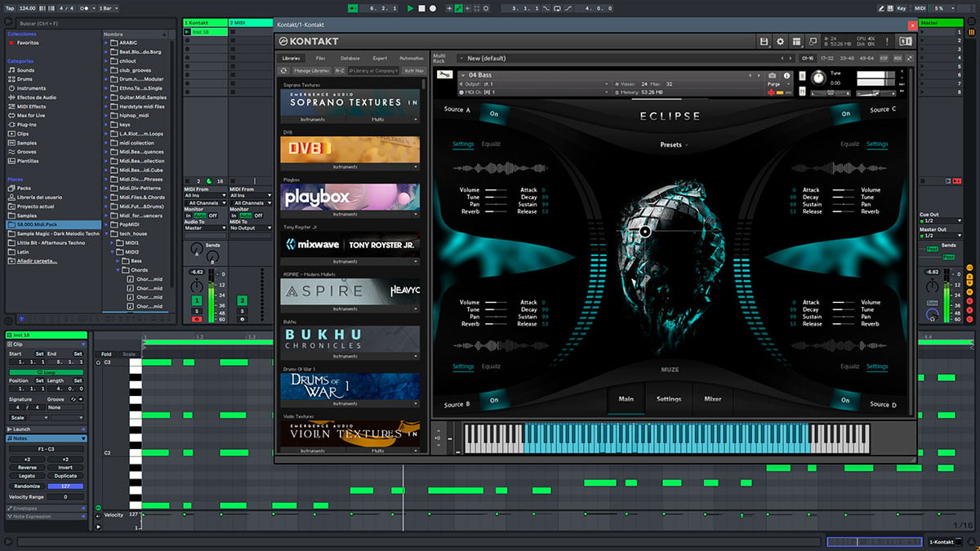Open the Eclipse Settings tab at the bottom
This screenshot has height=551, width=980.
coord(669,399)
